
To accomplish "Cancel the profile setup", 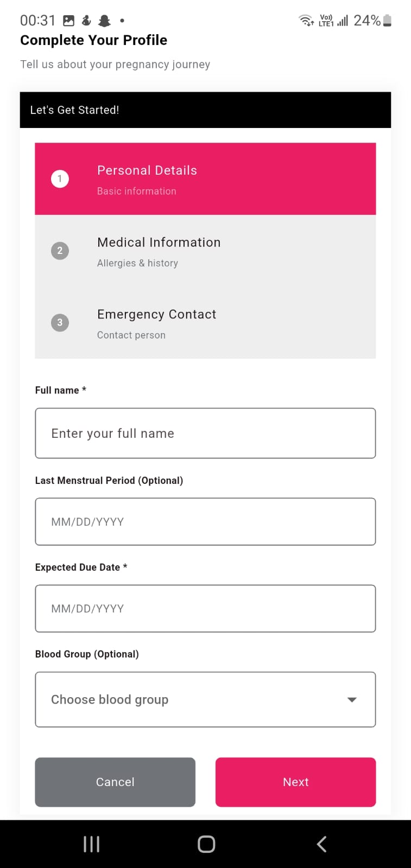I will click(x=115, y=782).
